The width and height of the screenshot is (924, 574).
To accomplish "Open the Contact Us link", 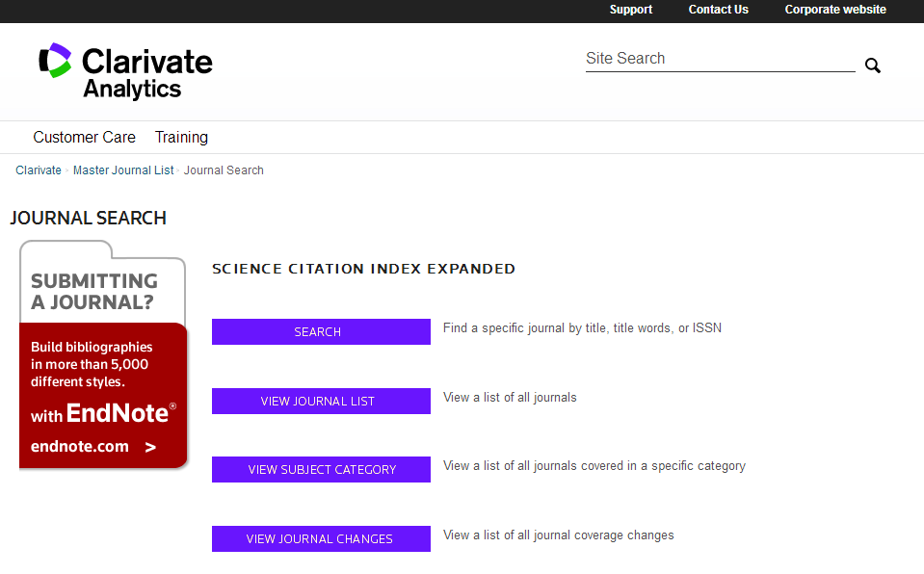I will (718, 10).
